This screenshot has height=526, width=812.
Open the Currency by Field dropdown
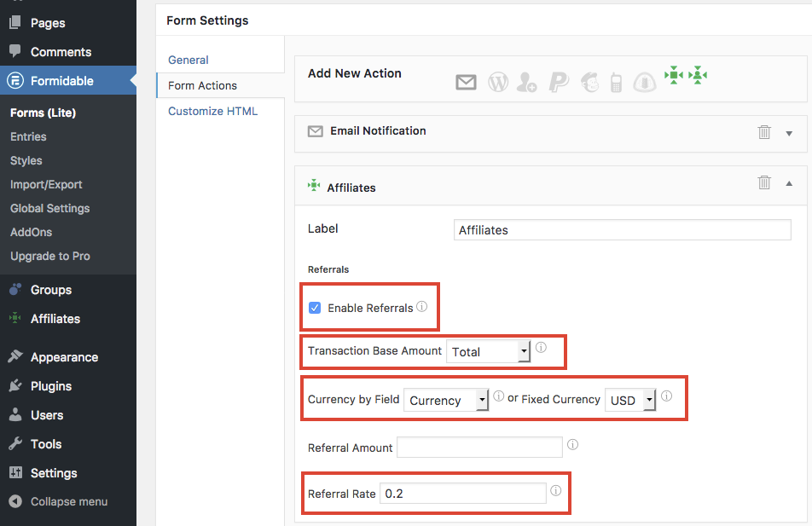click(446, 400)
